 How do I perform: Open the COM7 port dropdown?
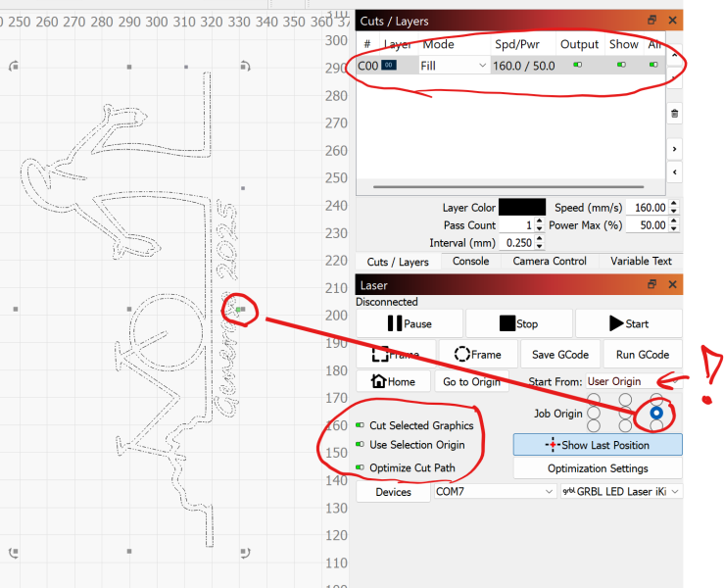pos(494,492)
